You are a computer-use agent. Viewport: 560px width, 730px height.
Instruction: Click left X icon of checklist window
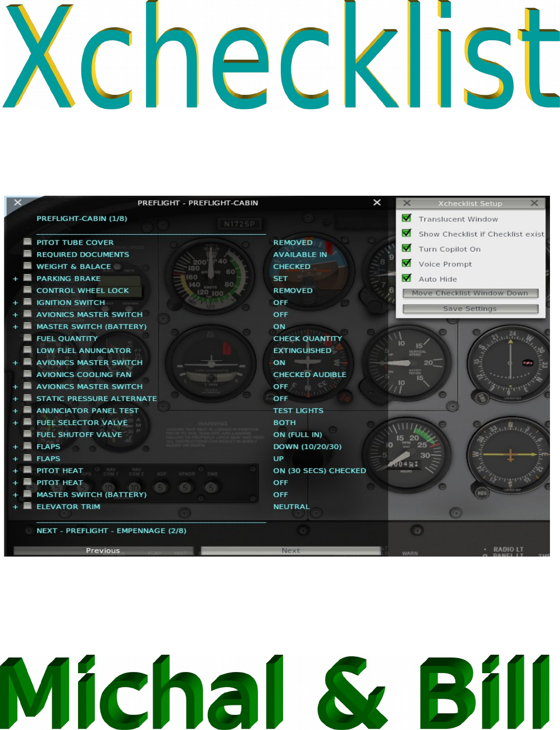pyautogui.click(x=18, y=202)
